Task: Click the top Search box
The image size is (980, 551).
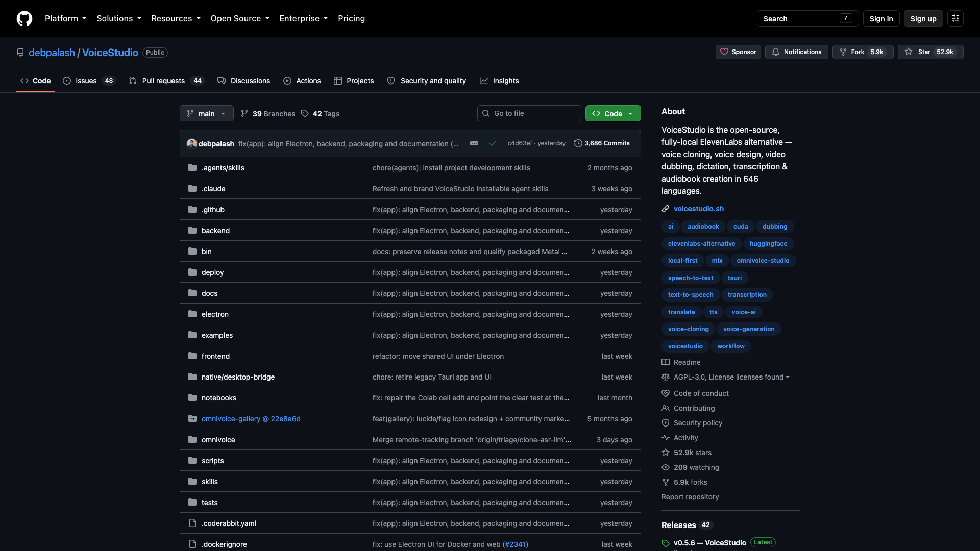Action: [807, 18]
